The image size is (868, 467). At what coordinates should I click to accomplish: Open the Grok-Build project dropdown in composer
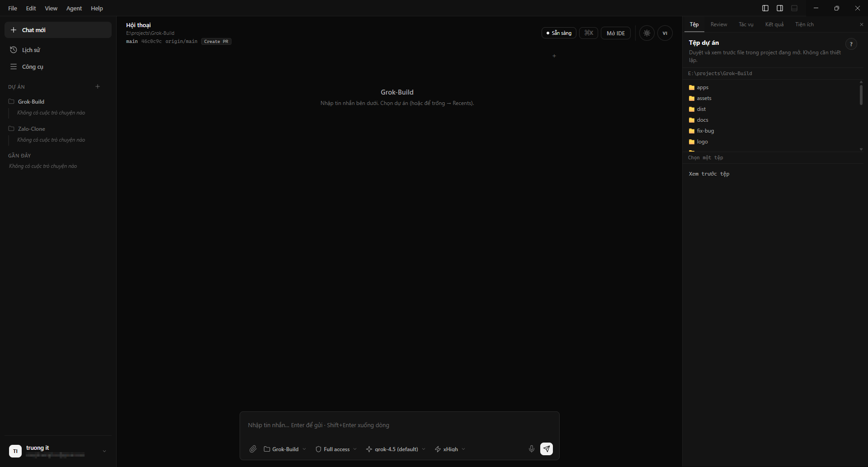tap(285, 449)
